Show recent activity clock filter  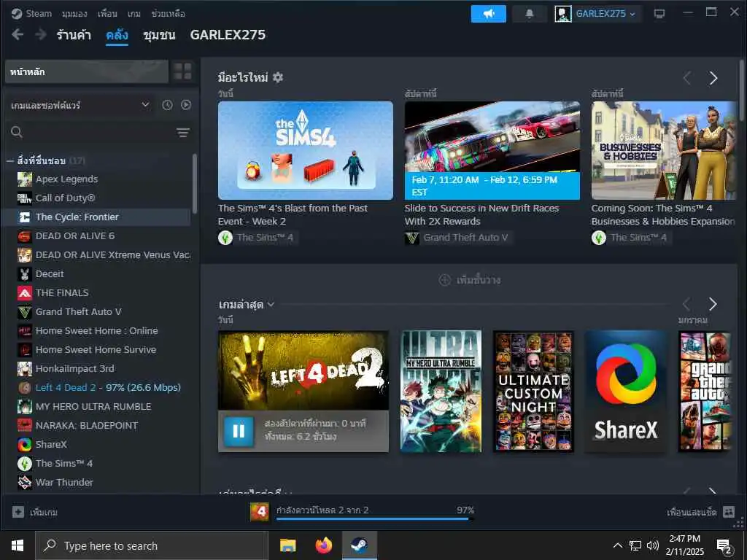click(x=167, y=105)
